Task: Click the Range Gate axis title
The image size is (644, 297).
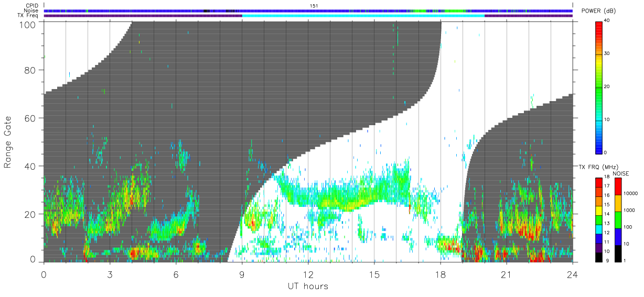Action: tap(8, 142)
